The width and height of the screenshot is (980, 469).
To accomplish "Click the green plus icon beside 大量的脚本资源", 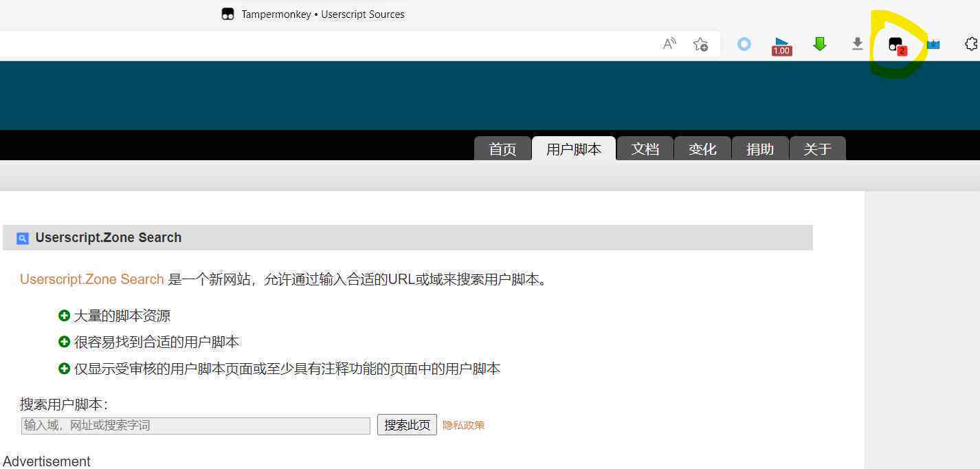I will pyautogui.click(x=64, y=316).
